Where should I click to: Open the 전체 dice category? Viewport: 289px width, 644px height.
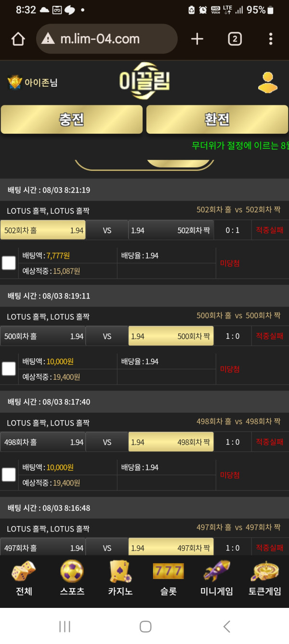pos(24,578)
